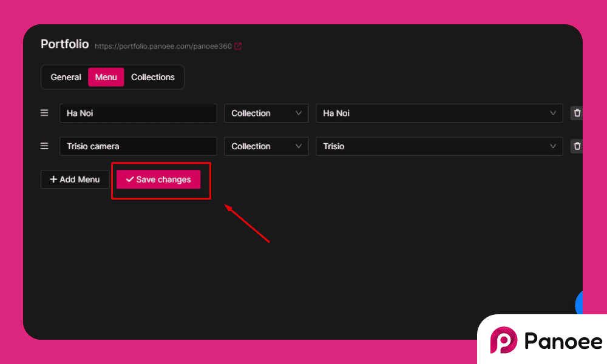The width and height of the screenshot is (607, 364).
Task: Expand the Collection type dropdown for Ha Noi
Action: tap(266, 113)
